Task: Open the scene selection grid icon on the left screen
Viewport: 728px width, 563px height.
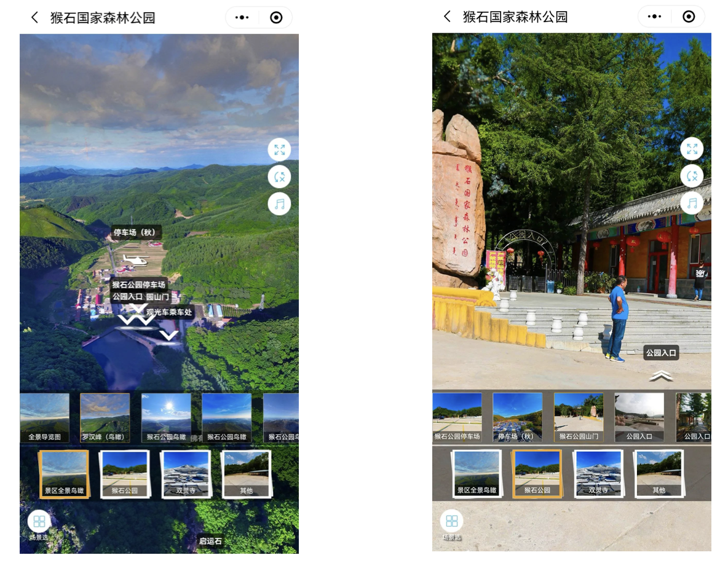Action: pos(39,521)
